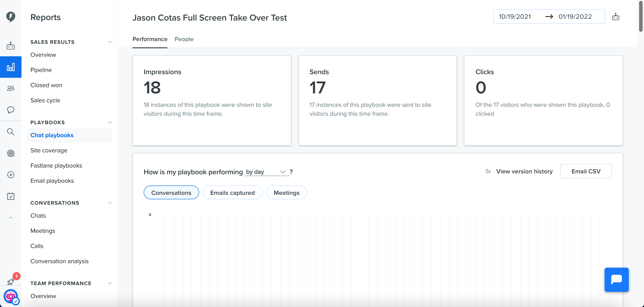The height and width of the screenshot is (307, 644).
Task: Collapse the Conversations section chevron
Action: pyautogui.click(x=110, y=203)
